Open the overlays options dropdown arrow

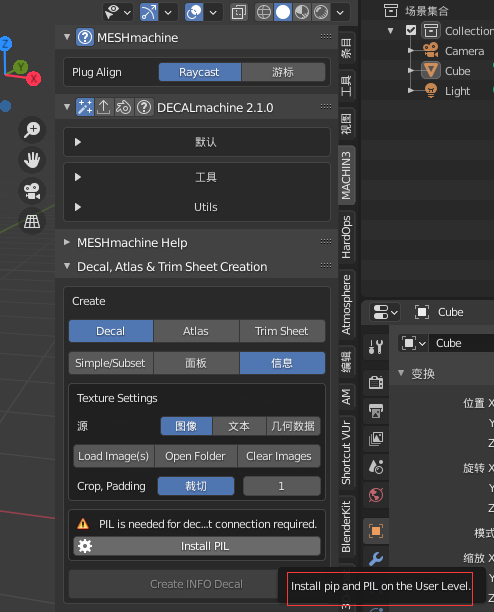tap(213, 12)
